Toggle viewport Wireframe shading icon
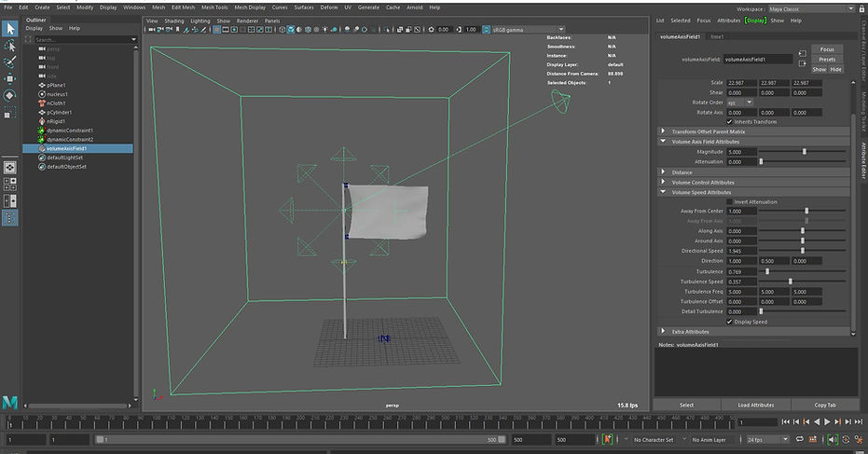868x454 pixels. point(282,29)
